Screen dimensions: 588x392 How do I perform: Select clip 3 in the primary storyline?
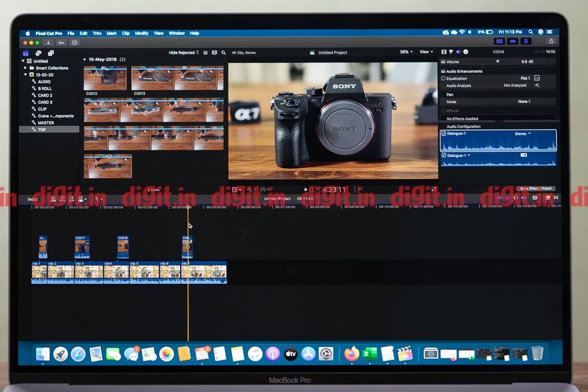tap(89, 273)
